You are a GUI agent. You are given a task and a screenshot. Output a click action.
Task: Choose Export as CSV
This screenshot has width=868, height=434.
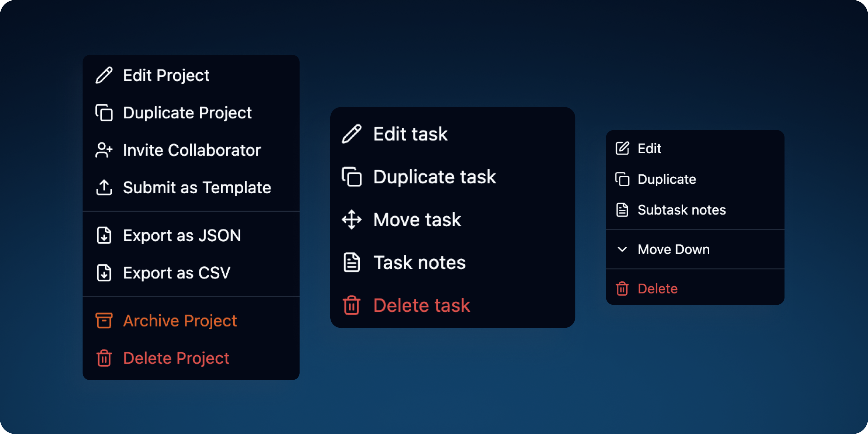176,273
